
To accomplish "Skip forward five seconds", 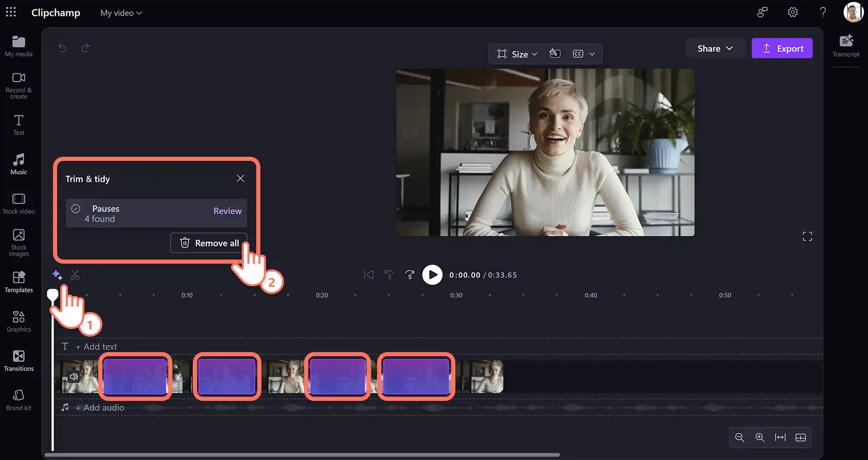I will click(x=410, y=275).
